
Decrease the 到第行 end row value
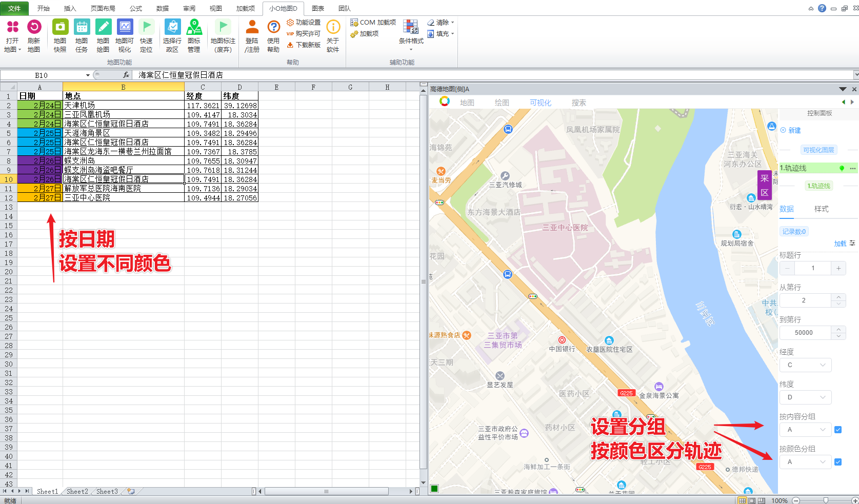click(838, 336)
